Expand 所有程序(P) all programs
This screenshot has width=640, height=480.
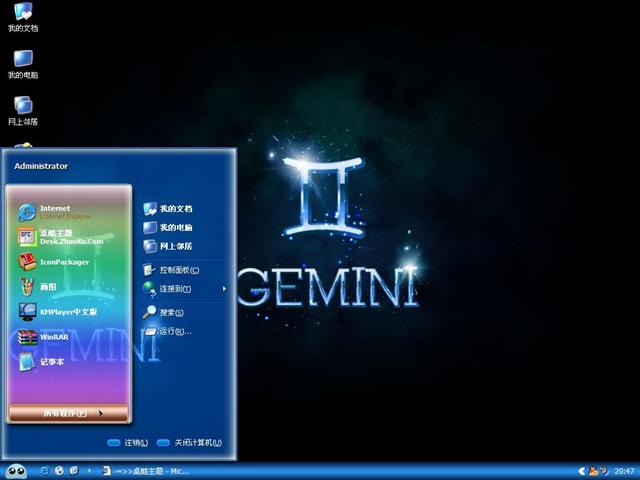click(x=69, y=413)
